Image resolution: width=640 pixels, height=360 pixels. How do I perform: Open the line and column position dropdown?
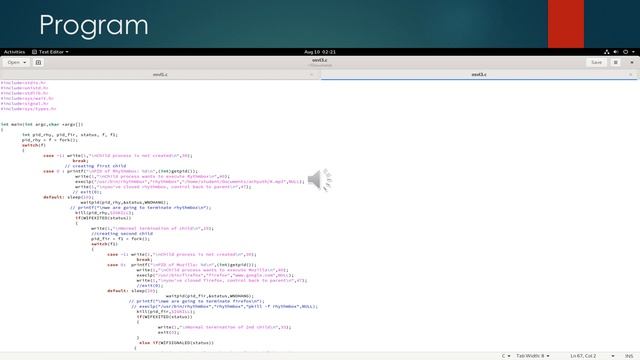(x=592, y=356)
